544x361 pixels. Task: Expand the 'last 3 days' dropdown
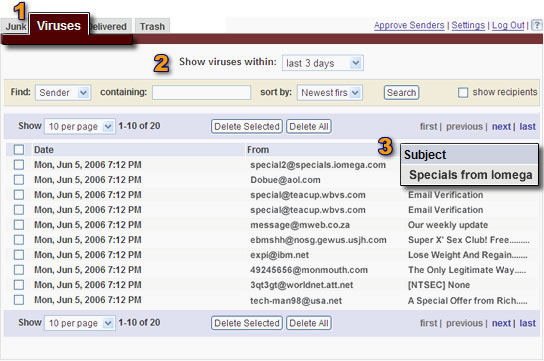(323, 63)
